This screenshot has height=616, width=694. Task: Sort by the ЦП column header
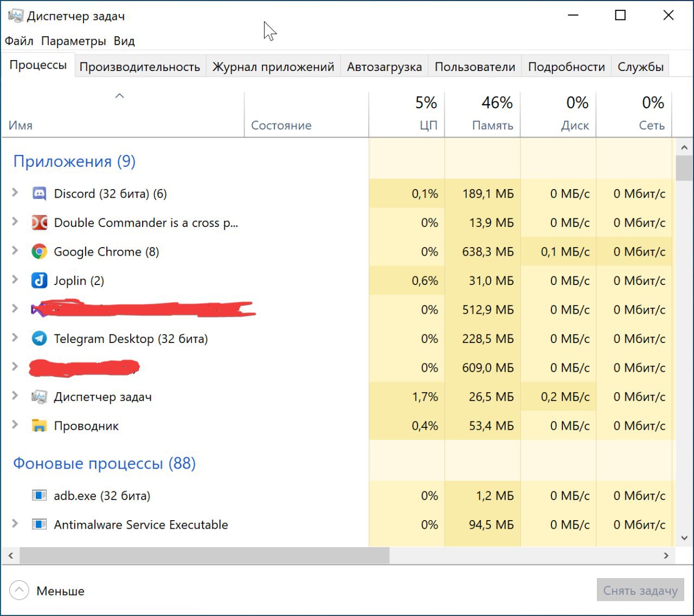click(x=407, y=114)
